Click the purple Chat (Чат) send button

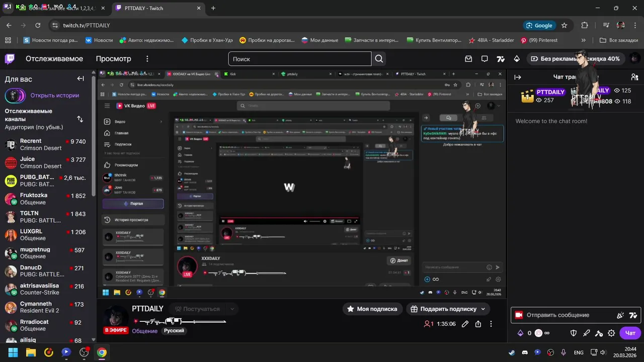(630, 333)
